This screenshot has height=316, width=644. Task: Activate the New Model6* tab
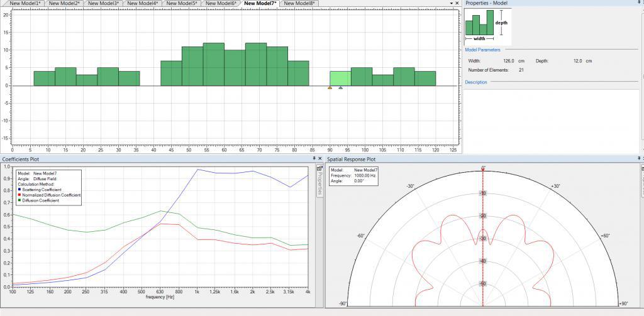(x=221, y=3)
